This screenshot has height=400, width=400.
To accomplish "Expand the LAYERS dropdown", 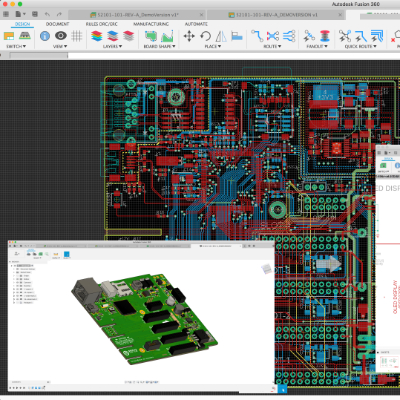I will click(x=112, y=46).
